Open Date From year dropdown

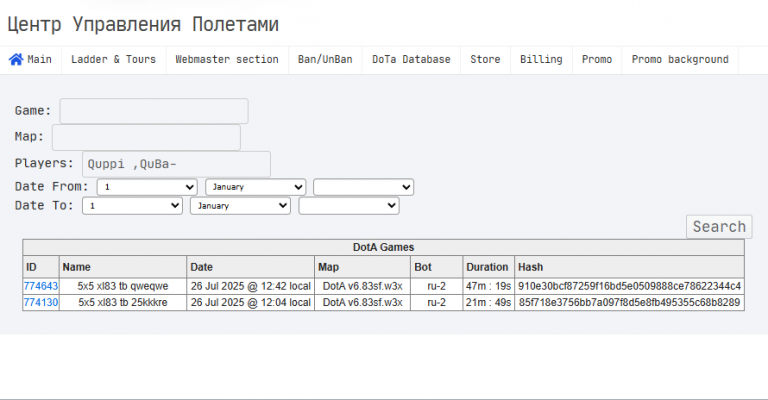click(363, 187)
